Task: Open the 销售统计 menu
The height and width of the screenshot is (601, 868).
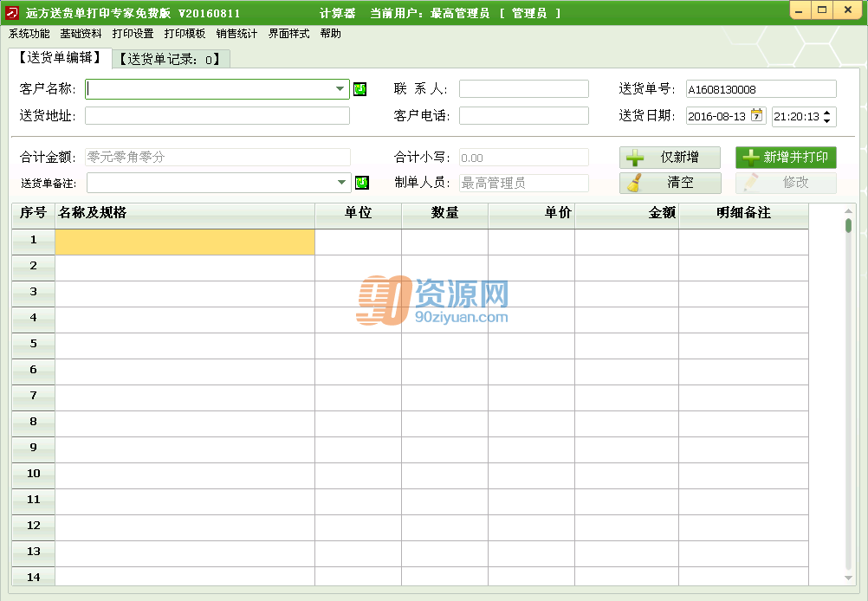Action: 237,34
